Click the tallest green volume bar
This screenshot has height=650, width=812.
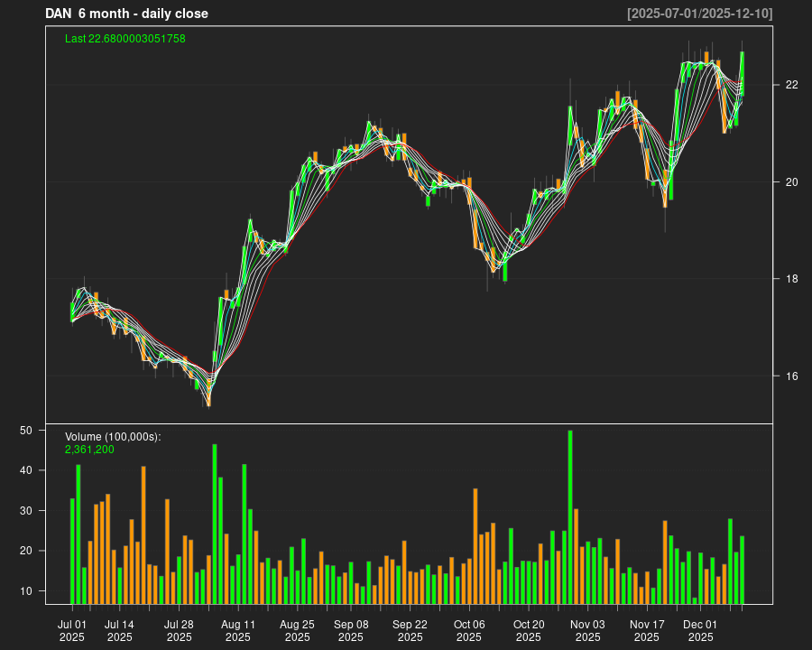pyautogui.click(x=570, y=516)
